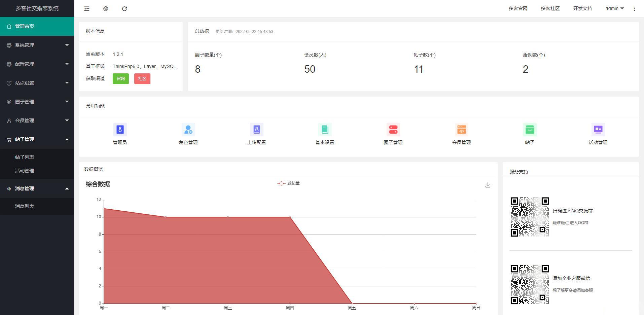Click the 周五 axis label on the chart
Screen dimensions: 644x315
pos(352,308)
